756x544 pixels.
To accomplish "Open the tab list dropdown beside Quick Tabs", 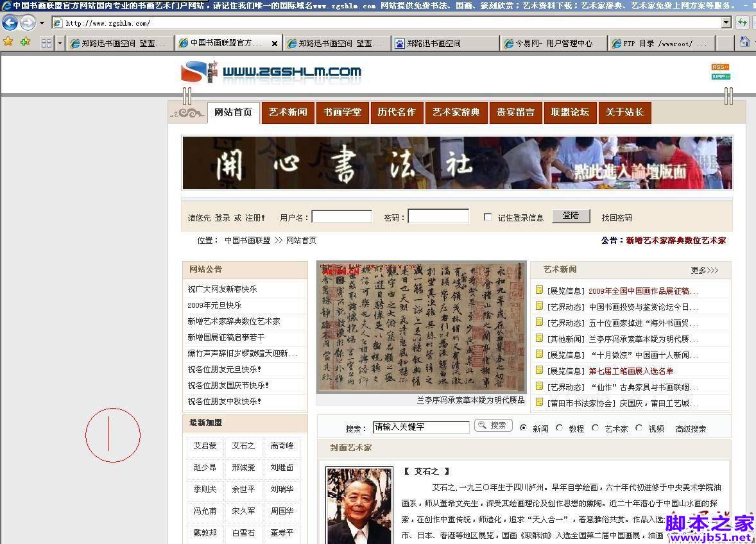I will [x=60, y=42].
